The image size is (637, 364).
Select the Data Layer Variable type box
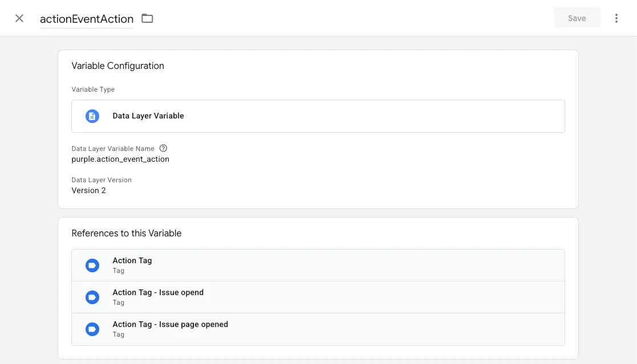click(318, 116)
